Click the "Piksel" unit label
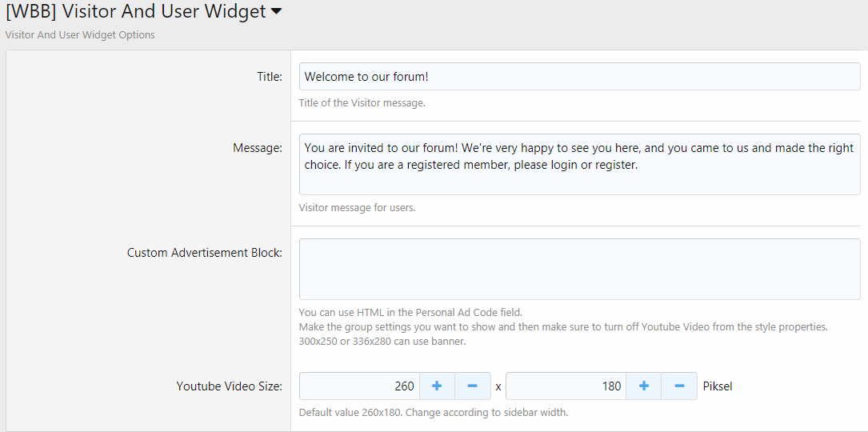Viewport: 868px width, 432px height. pyautogui.click(x=718, y=386)
